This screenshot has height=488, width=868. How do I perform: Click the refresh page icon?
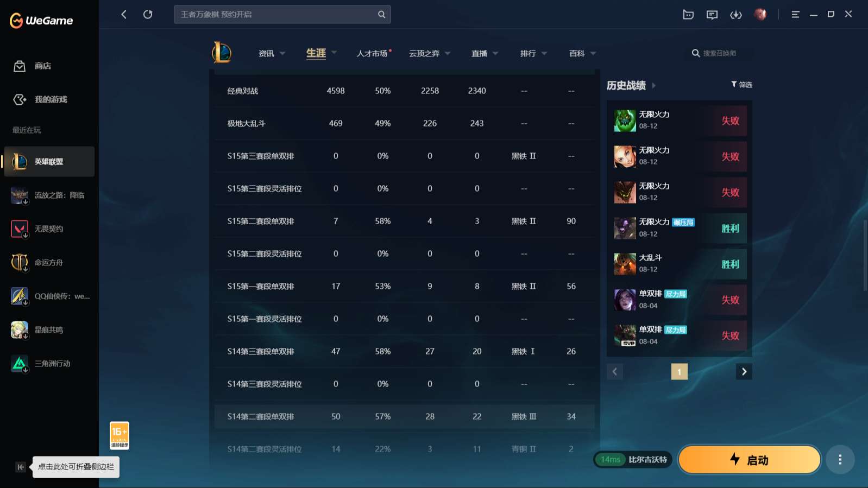[x=148, y=14]
